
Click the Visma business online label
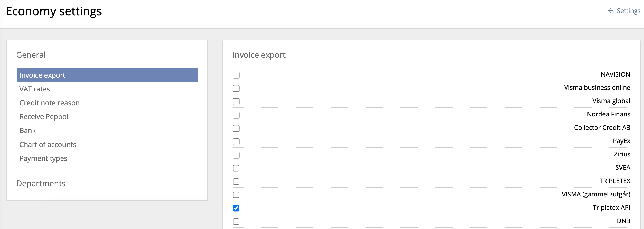pyautogui.click(x=597, y=88)
